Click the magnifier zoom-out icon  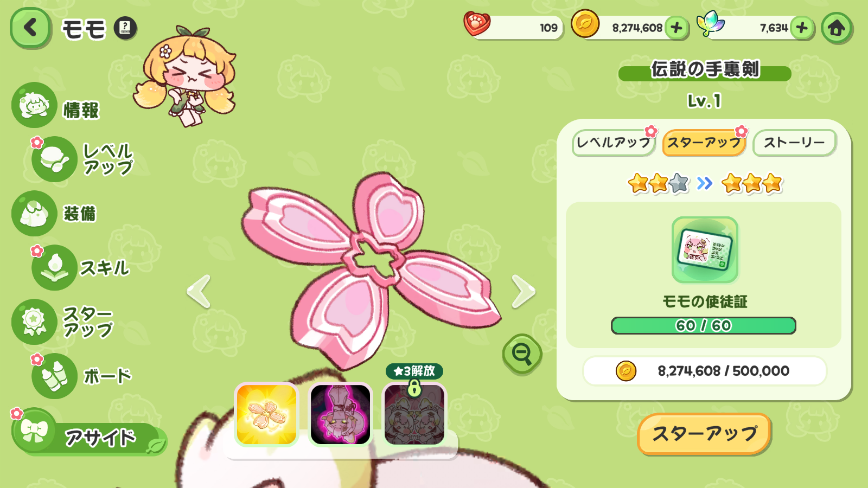tap(522, 354)
